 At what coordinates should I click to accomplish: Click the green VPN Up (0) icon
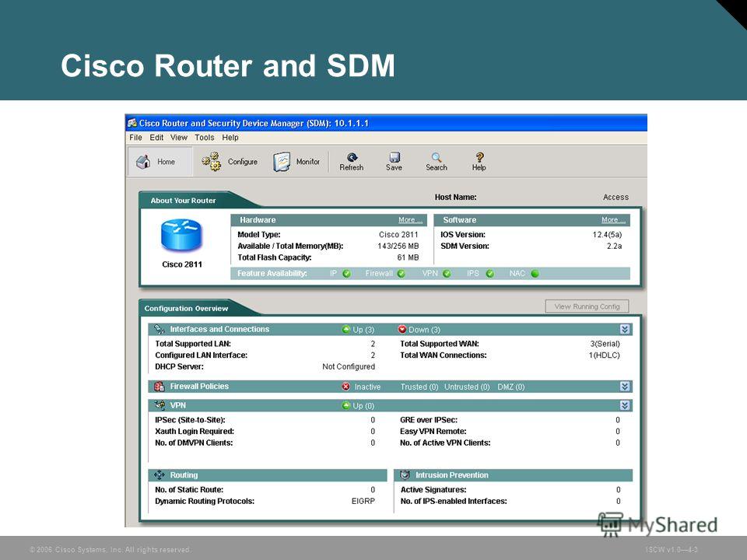point(346,405)
